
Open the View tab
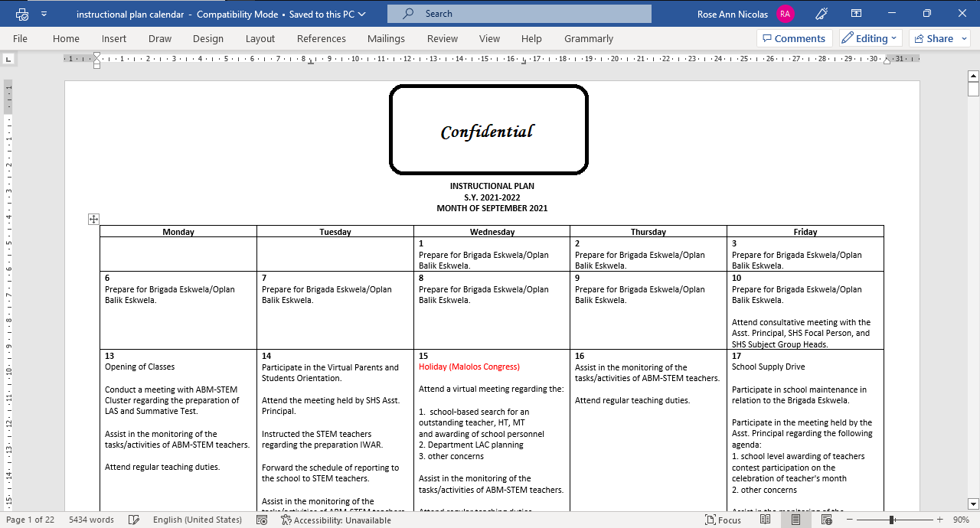point(489,38)
